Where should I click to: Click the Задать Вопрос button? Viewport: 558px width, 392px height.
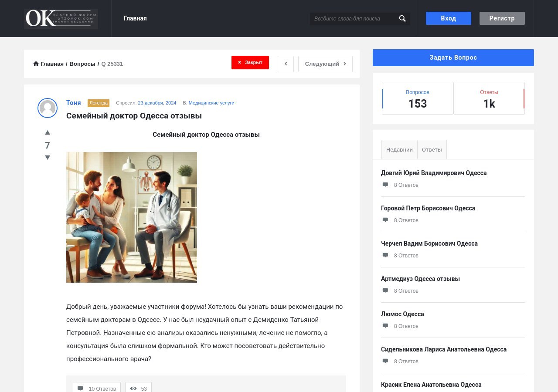(x=453, y=57)
